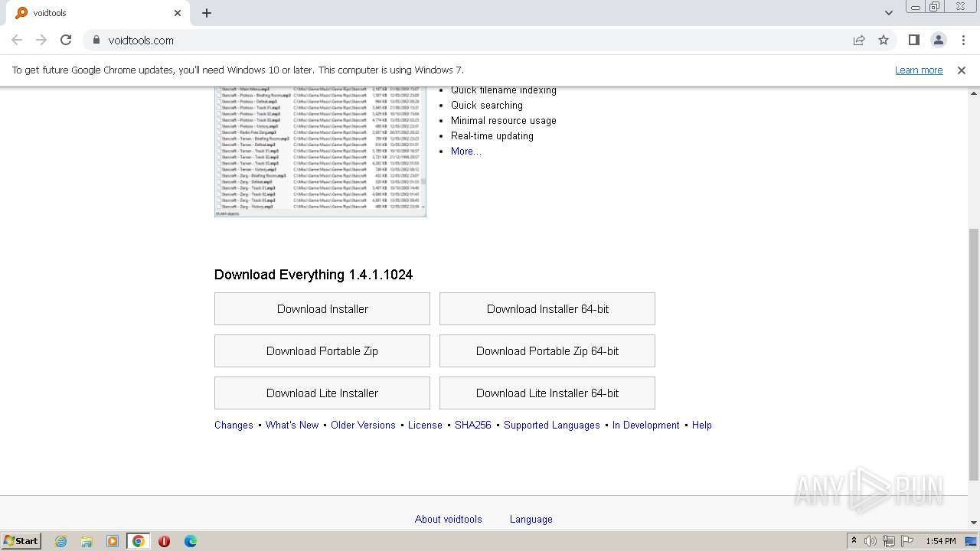Open the Help link

coord(702,425)
